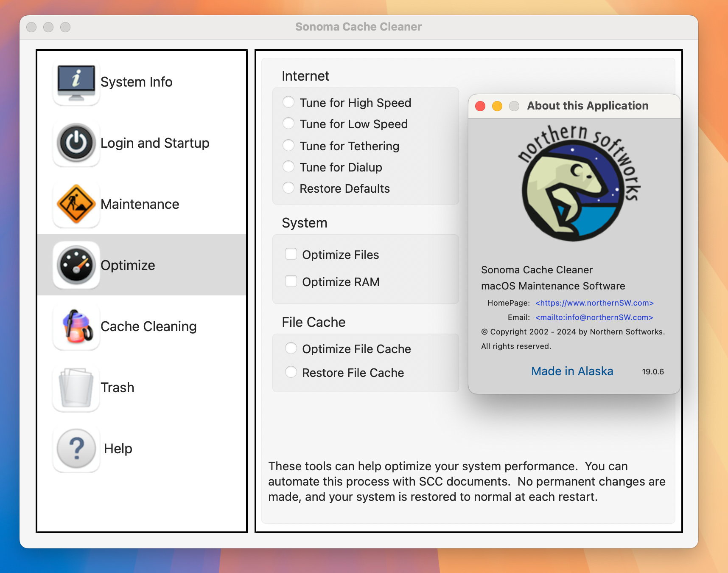Image resolution: width=728 pixels, height=573 pixels.
Task: Click the All rights reserved text
Action: pyautogui.click(x=516, y=346)
